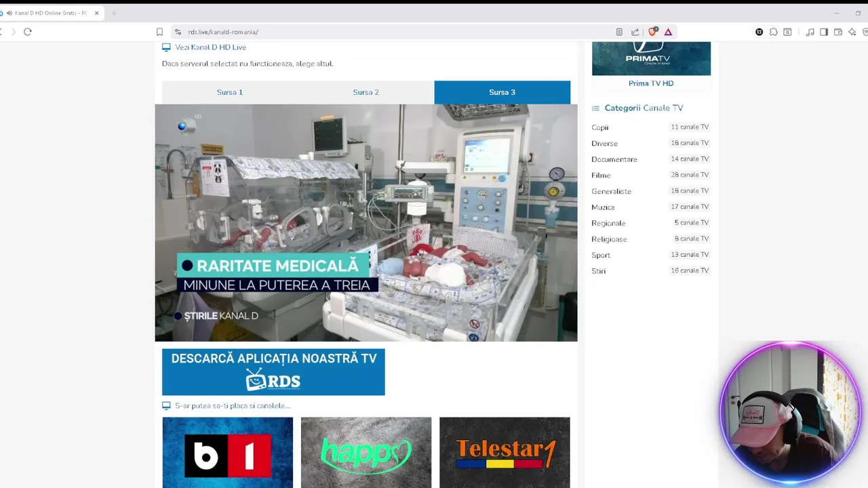Open the Happy channel thumbnail
This screenshot has width=868, height=488.
(366, 453)
